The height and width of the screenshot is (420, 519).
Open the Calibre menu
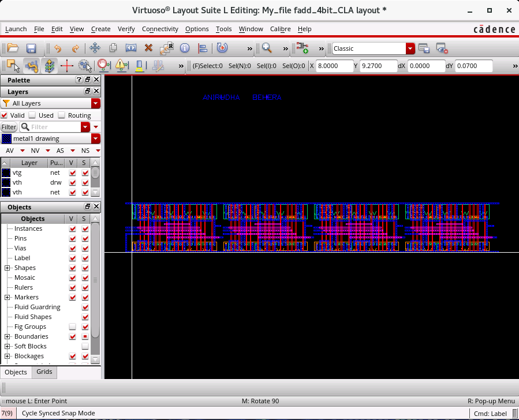tap(280, 29)
